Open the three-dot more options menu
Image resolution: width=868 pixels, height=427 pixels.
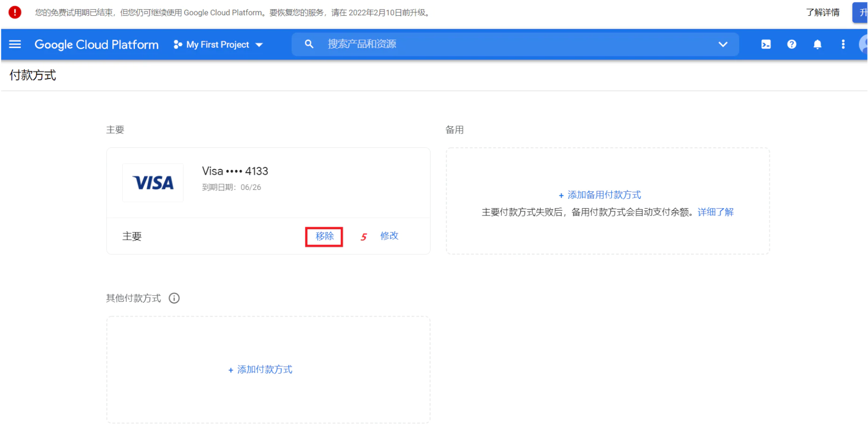tap(843, 44)
